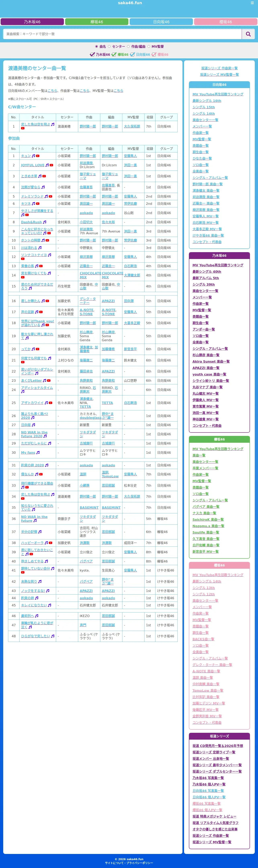Select the MV監督 search radio button
This screenshot has height=868, width=258.
point(148,47)
